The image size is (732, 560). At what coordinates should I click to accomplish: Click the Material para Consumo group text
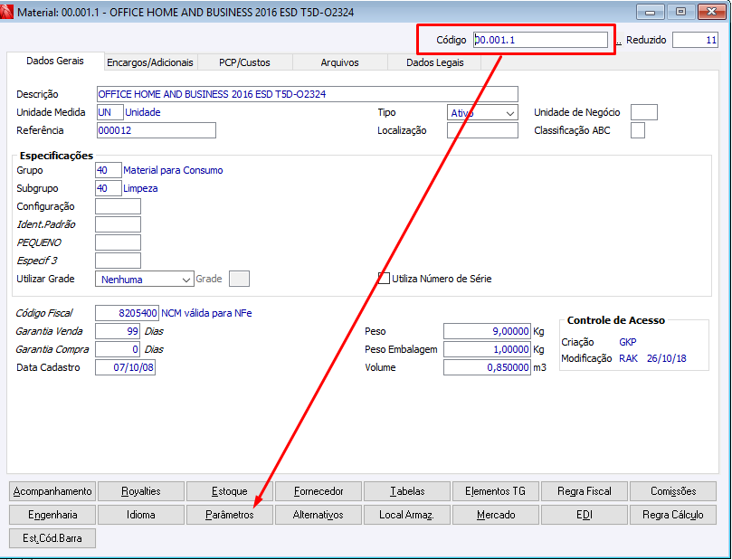click(173, 170)
